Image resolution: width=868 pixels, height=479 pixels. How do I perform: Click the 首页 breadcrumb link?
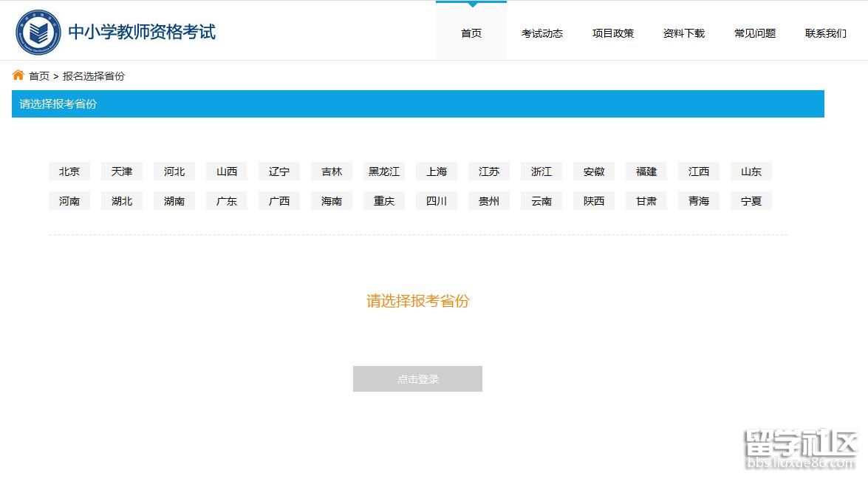[39, 76]
